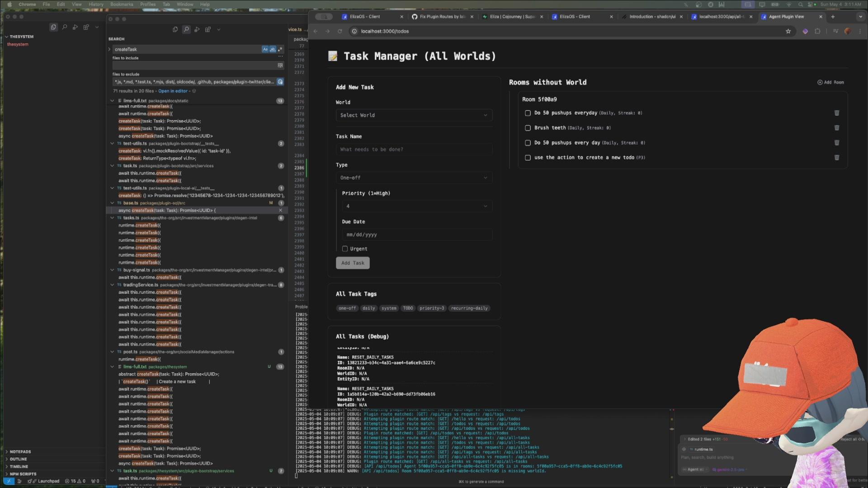
Task: Open Chrome's three-dot menu
Action: point(860,31)
